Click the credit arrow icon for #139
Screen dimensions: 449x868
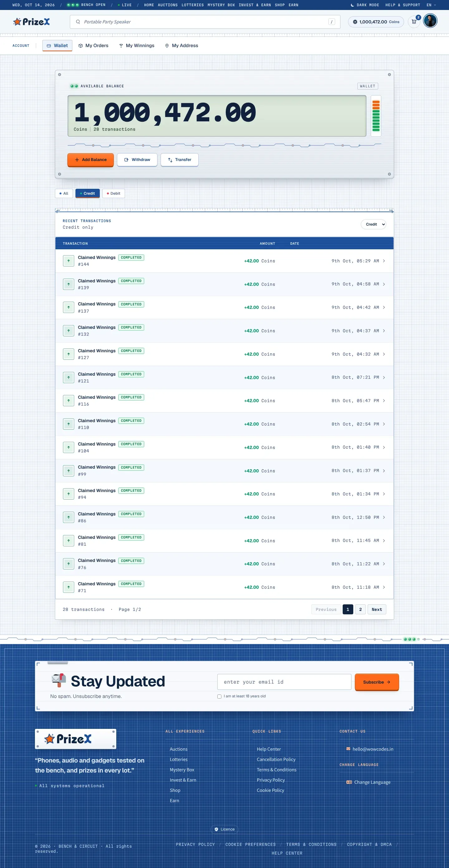pos(68,284)
